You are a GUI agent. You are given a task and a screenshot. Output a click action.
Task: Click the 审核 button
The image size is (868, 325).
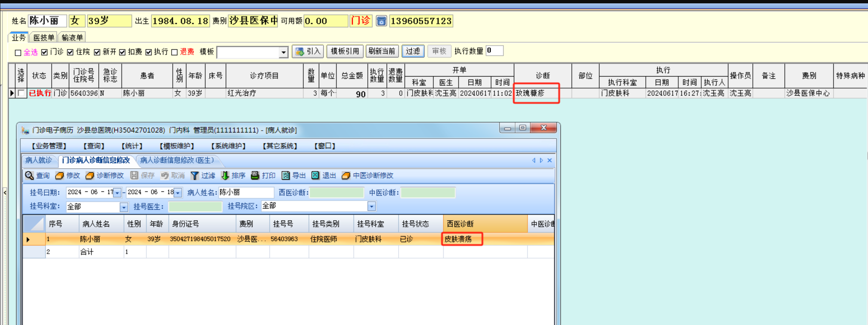[x=439, y=51]
